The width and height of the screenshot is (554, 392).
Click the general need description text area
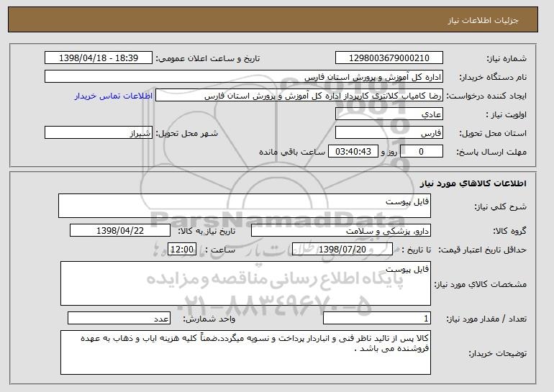pyautogui.click(x=245, y=206)
